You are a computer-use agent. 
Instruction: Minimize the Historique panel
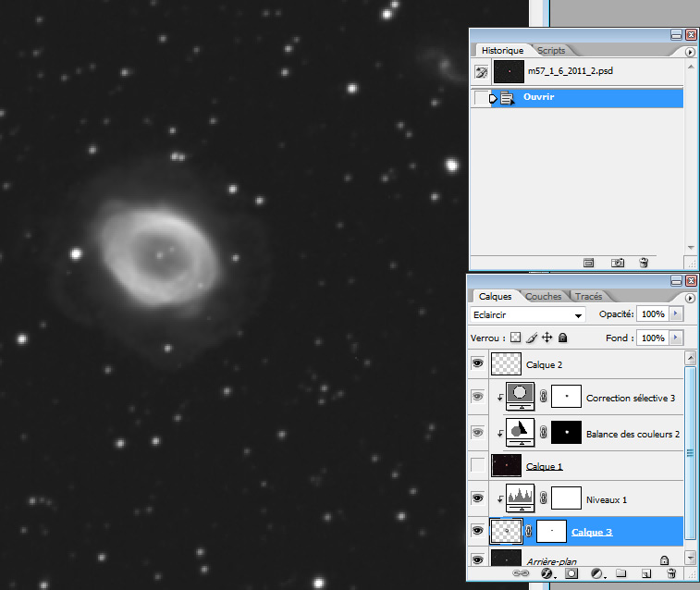[676, 35]
